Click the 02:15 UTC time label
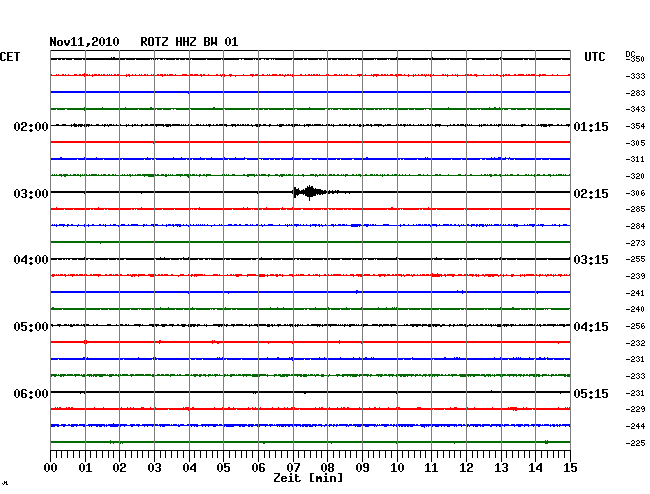Viewport: 650px width, 494px height. [x=591, y=194]
